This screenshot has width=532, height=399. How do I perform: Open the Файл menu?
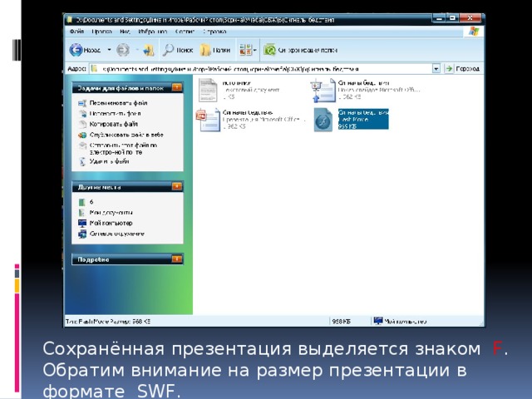click(x=76, y=32)
